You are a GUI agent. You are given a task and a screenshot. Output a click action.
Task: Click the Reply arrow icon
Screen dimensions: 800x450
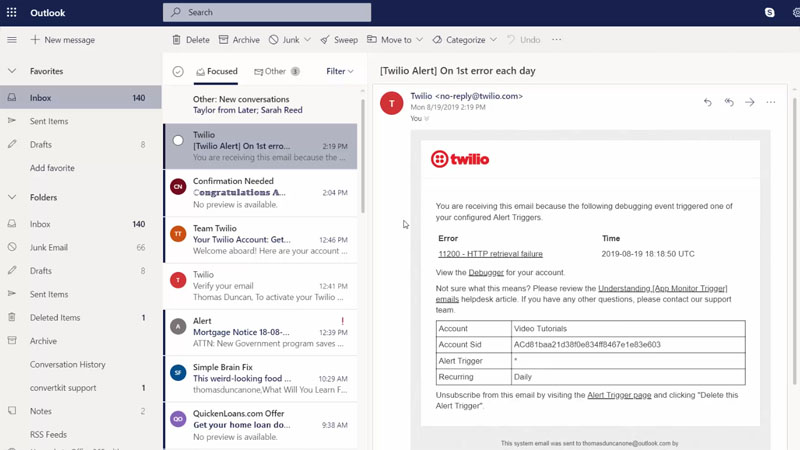(x=708, y=102)
